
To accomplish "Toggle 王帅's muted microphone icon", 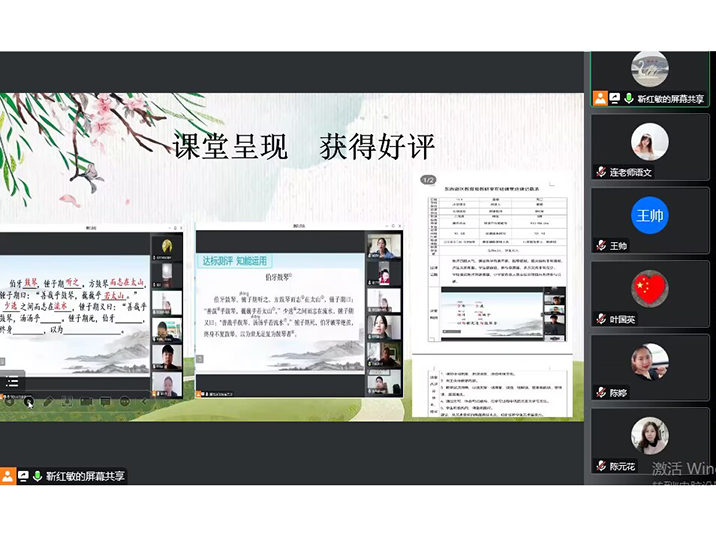I will [601, 246].
